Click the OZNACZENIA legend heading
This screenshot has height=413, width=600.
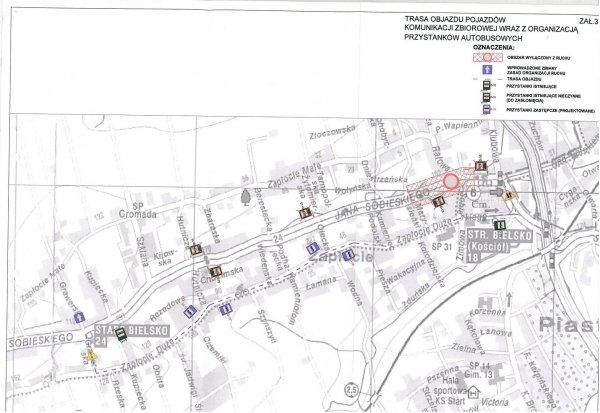pos(494,47)
